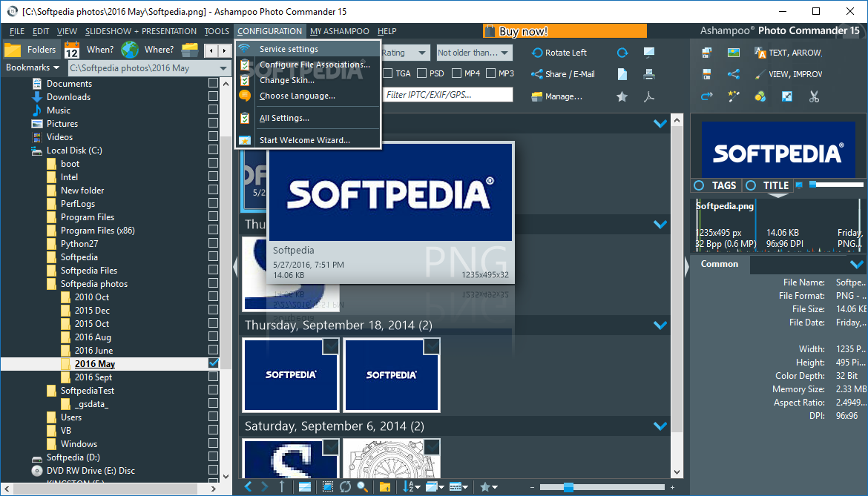
Task: Select the 2016 Sept folder
Action: [93, 377]
